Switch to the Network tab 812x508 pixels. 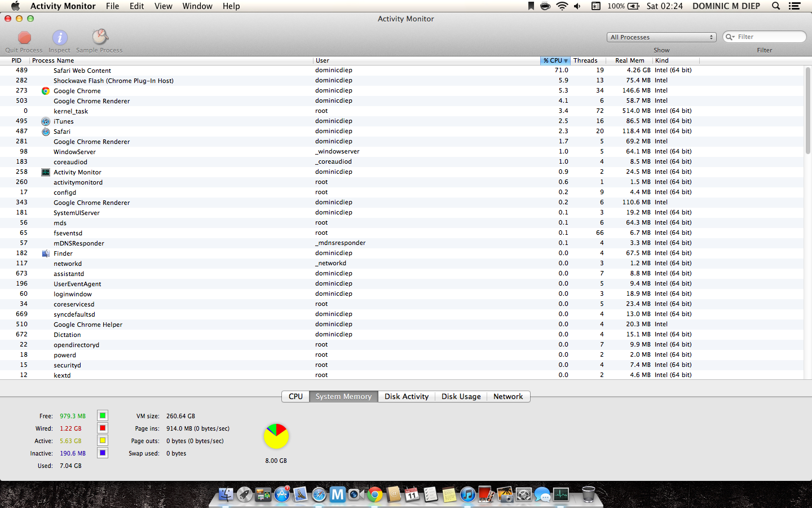coord(508,396)
